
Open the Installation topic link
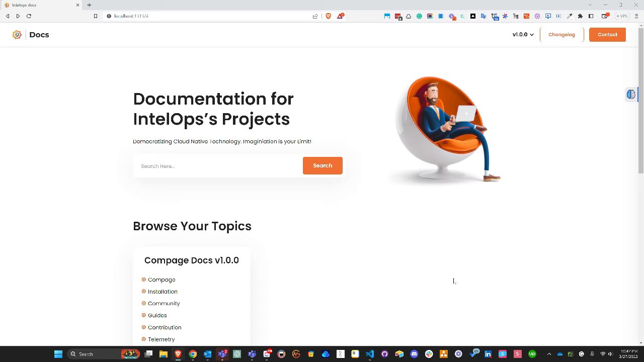coord(163,292)
